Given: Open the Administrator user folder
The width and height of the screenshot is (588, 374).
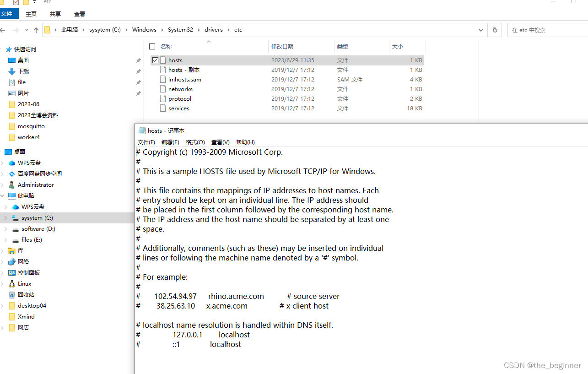Looking at the screenshot, I should [x=36, y=184].
